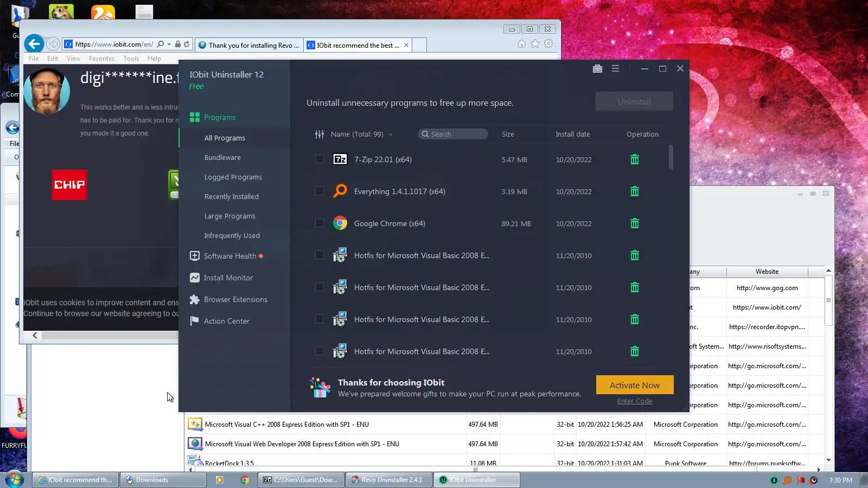Open the column filter settings icon
This screenshot has width=868, height=488.
pos(320,134)
